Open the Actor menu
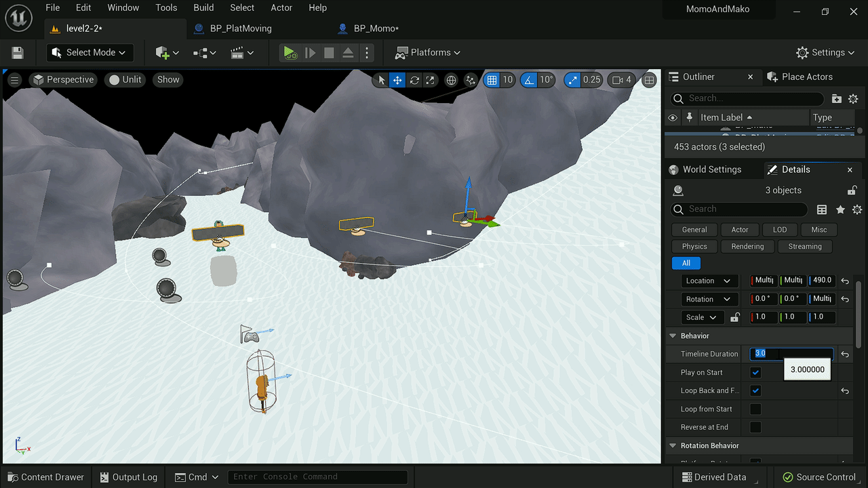Viewport: 868px width, 488px height. (x=281, y=8)
